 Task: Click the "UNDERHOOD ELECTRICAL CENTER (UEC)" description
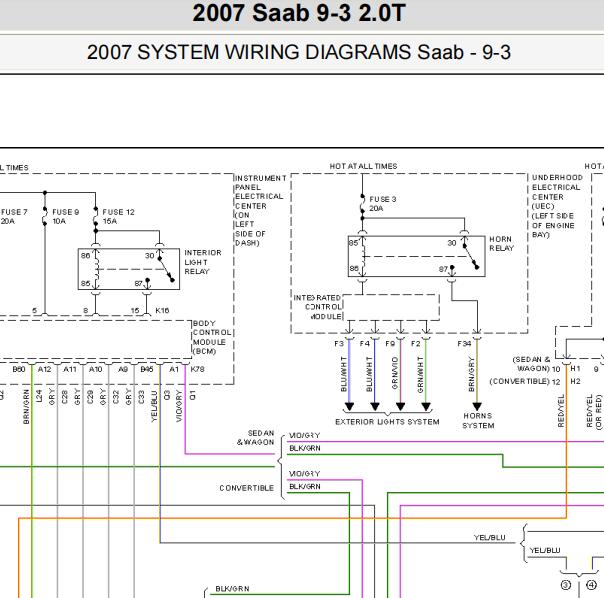pyautogui.click(x=557, y=206)
